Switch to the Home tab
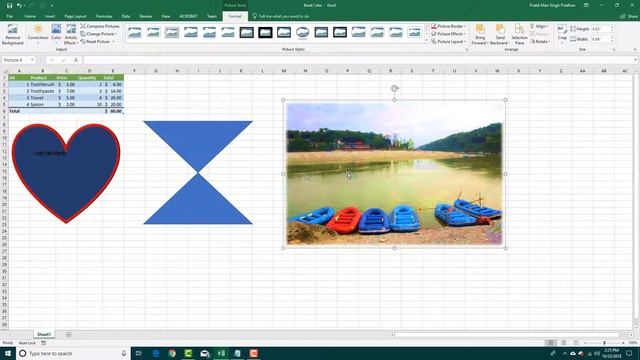The image size is (640, 360). 30,16
